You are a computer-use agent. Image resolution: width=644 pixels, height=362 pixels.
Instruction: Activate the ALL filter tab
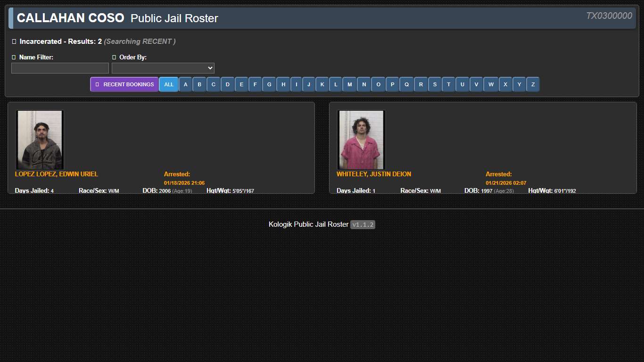tap(169, 84)
